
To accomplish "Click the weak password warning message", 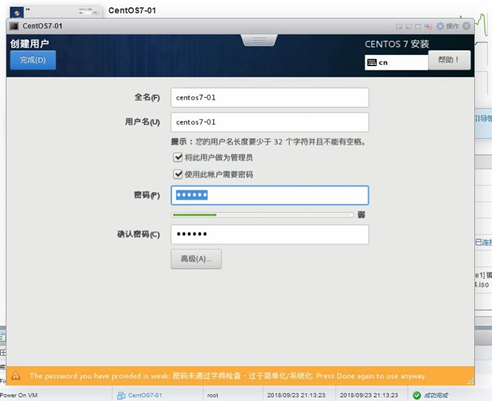I will point(228,376).
